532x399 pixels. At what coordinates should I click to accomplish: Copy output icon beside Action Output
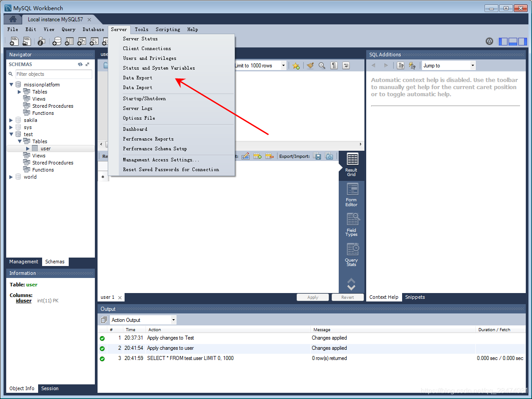click(104, 320)
